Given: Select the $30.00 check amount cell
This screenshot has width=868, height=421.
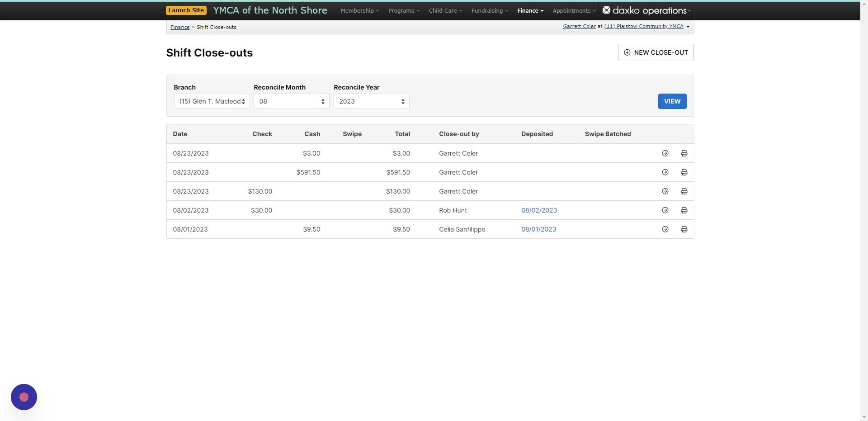Looking at the screenshot, I should coord(261,210).
